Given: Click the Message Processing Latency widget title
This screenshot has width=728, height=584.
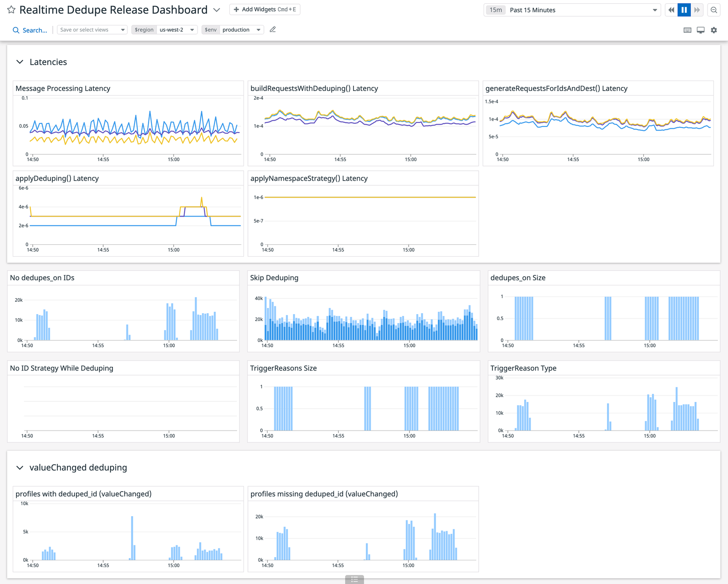Looking at the screenshot, I should pyautogui.click(x=63, y=88).
